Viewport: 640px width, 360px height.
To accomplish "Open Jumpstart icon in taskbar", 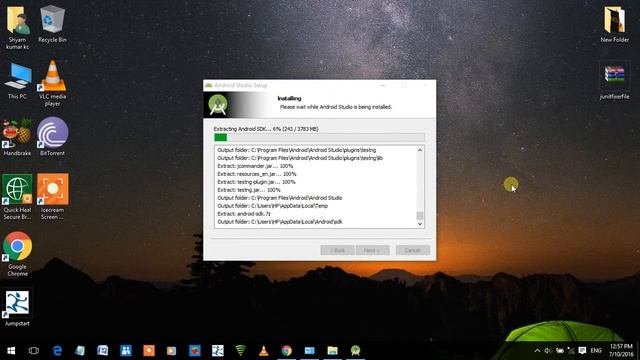I will [218, 351].
